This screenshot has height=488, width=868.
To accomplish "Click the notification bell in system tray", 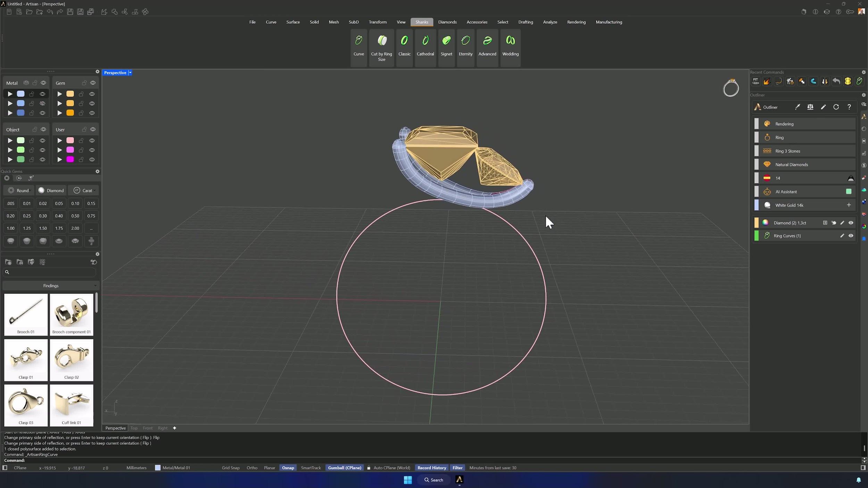I will [x=859, y=480].
